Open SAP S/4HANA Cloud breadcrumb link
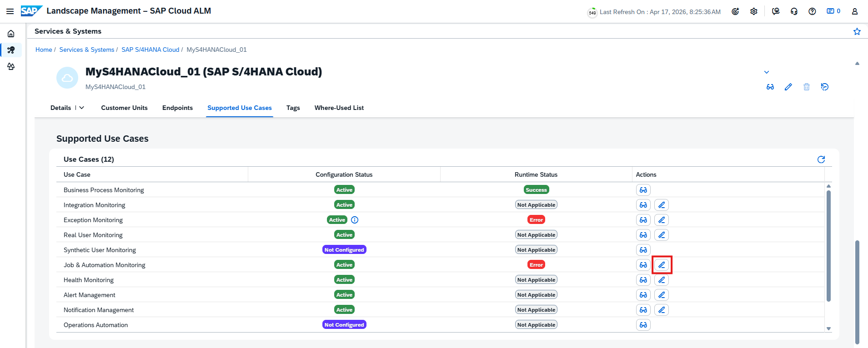868x348 pixels. click(x=150, y=50)
